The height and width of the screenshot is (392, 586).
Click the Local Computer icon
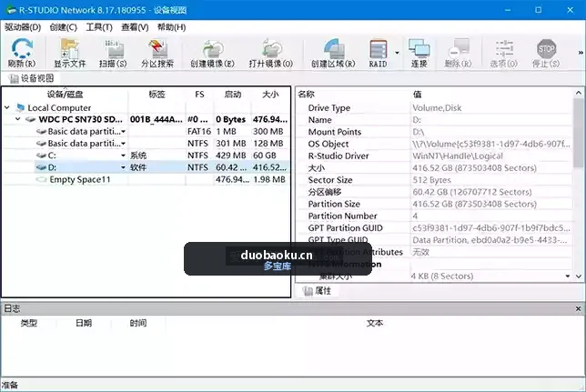(x=21, y=107)
